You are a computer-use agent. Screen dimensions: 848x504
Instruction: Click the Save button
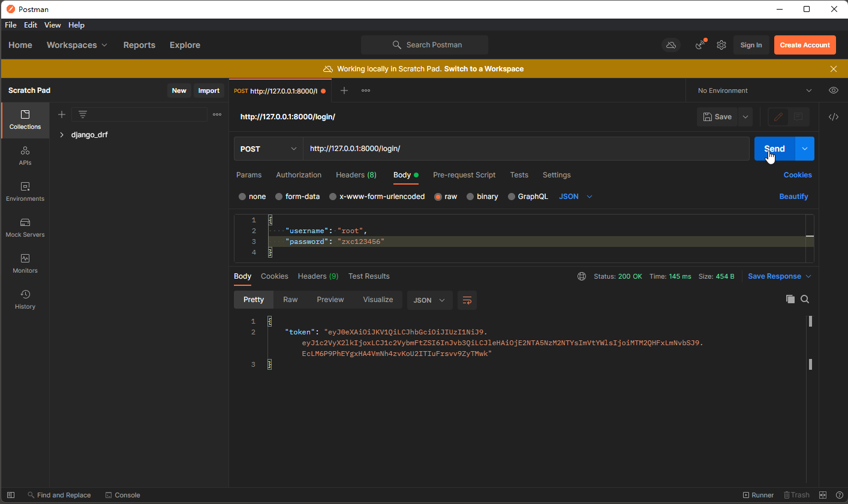click(x=717, y=117)
